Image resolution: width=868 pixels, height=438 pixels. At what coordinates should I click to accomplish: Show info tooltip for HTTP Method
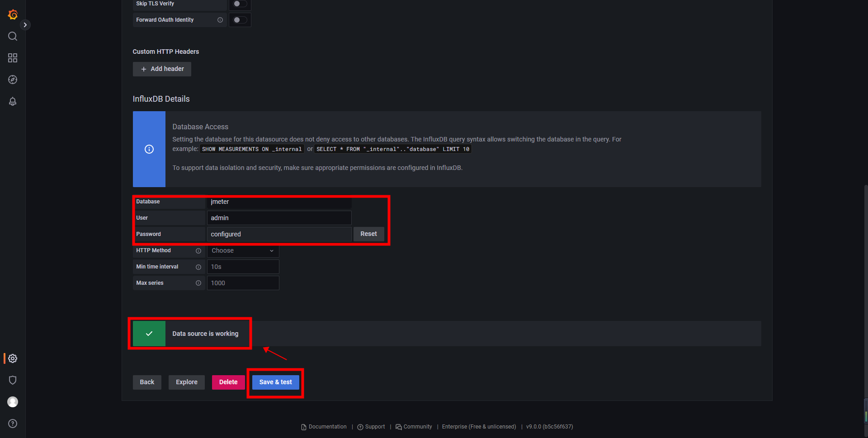[x=198, y=251]
